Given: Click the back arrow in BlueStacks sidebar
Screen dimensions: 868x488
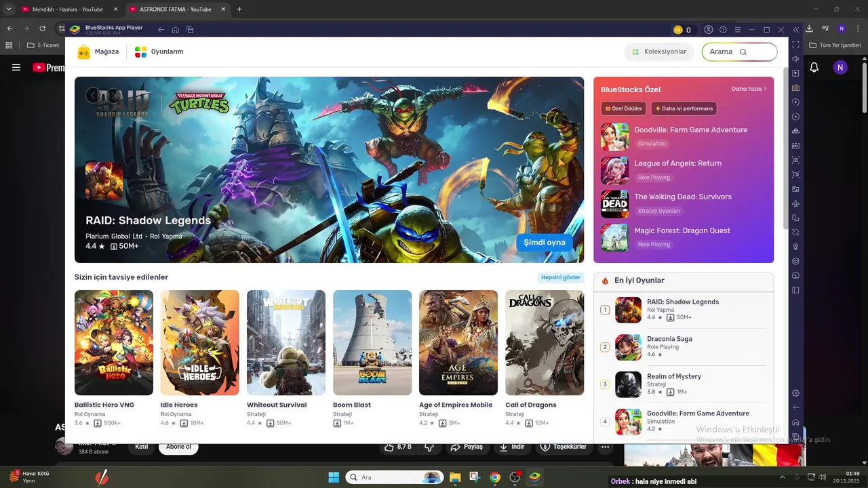Looking at the screenshot, I should click(x=795, y=407).
